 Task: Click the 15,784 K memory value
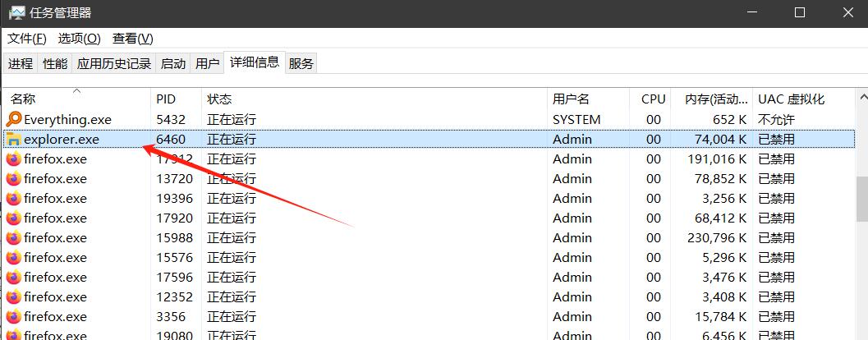click(722, 317)
